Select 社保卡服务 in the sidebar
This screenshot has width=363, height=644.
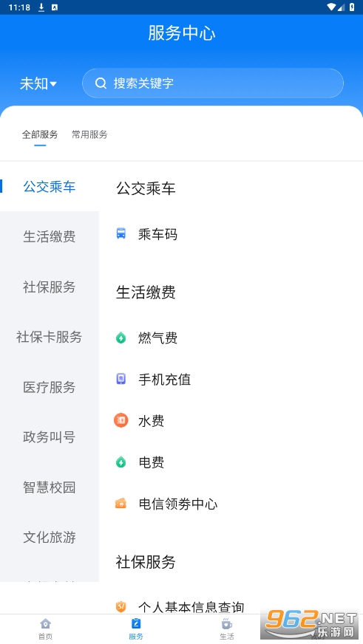[x=50, y=337]
